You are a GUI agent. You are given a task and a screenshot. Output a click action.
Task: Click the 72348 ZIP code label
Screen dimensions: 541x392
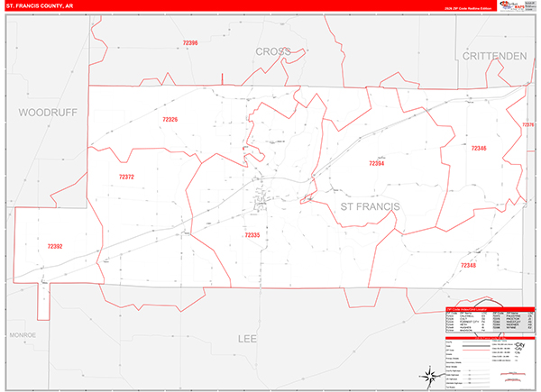pyautogui.click(x=468, y=266)
